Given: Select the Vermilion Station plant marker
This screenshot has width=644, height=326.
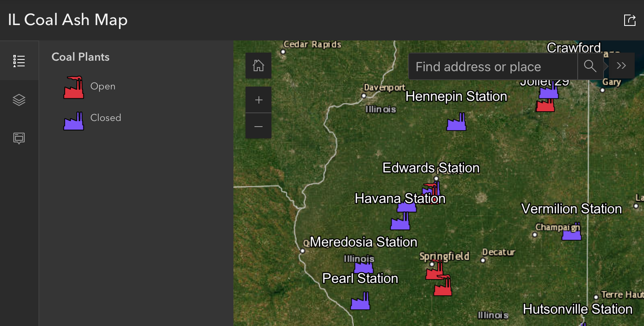Looking at the screenshot, I should pyautogui.click(x=571, y=233).
